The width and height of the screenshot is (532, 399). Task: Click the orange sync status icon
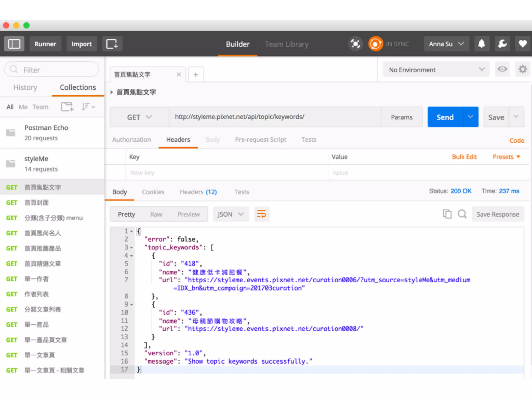tap(375, 44)
